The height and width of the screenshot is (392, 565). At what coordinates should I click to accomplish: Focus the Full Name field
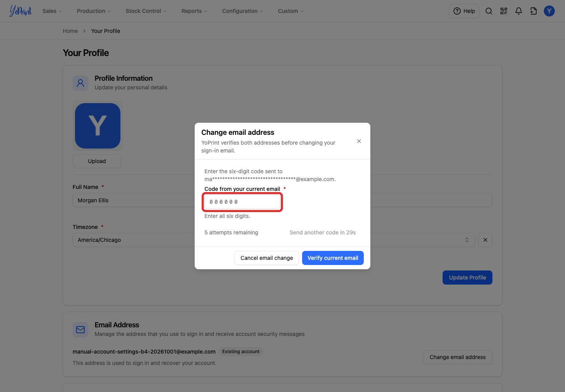pos(282,200)
